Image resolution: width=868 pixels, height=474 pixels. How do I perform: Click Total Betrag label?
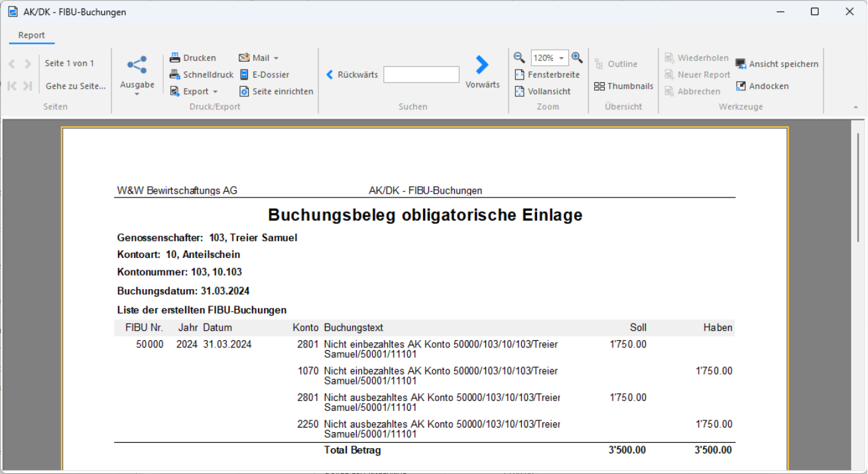(353, 450)
